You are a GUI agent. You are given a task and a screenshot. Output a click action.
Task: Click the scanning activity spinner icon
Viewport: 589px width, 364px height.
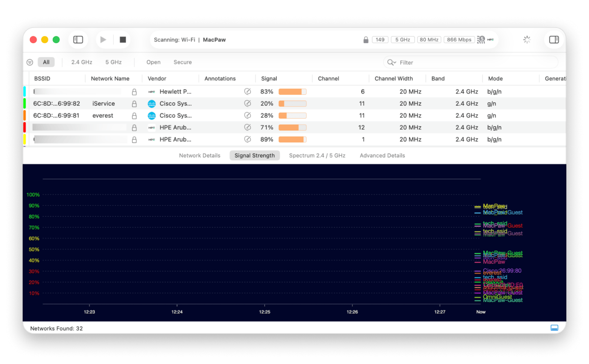527,40
